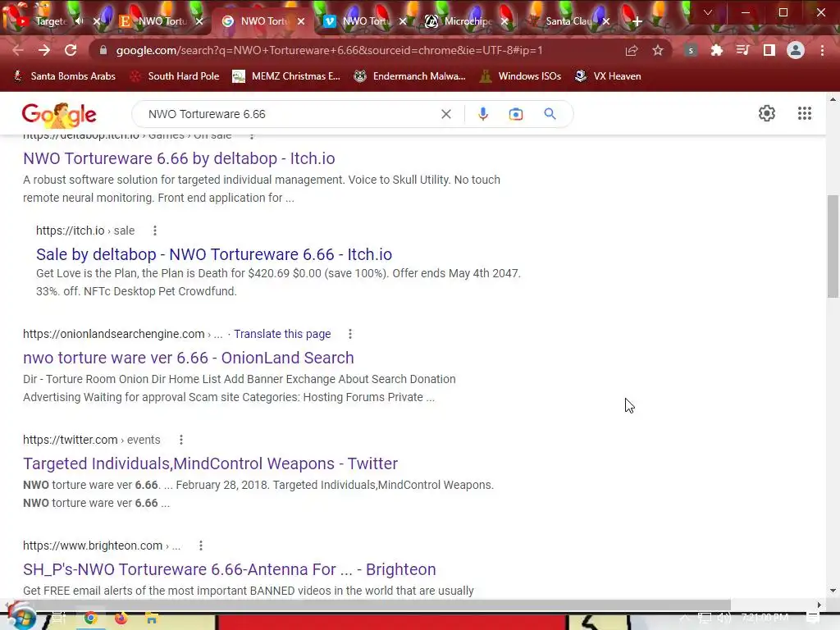Screen dimensions: 840x630
Task: Open the Santa Bombs Arabs bookmark
Action: 64,76
